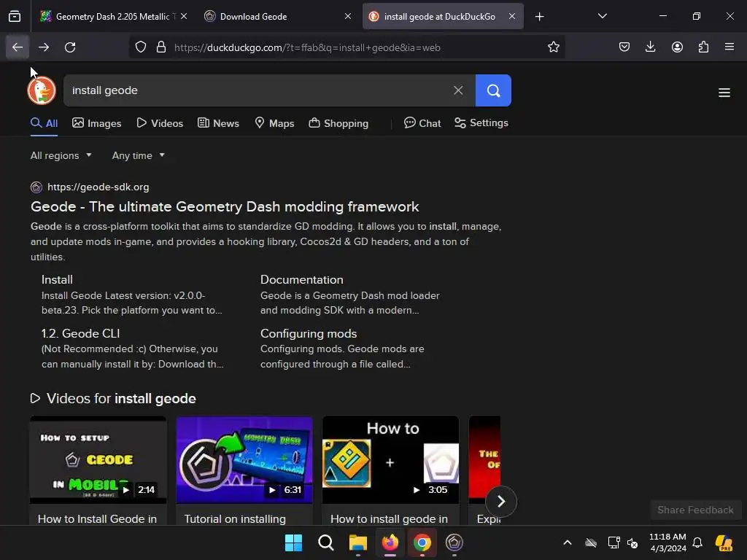Screen dimensions: 747x560
Task: Select the Maps search category
Action: coord(274,123)
